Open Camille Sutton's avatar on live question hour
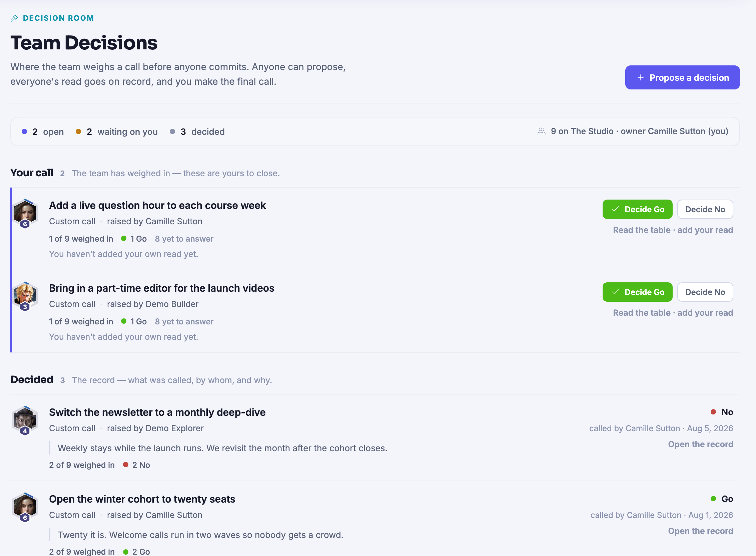756x556 pixels. click(x=25, y=212)
